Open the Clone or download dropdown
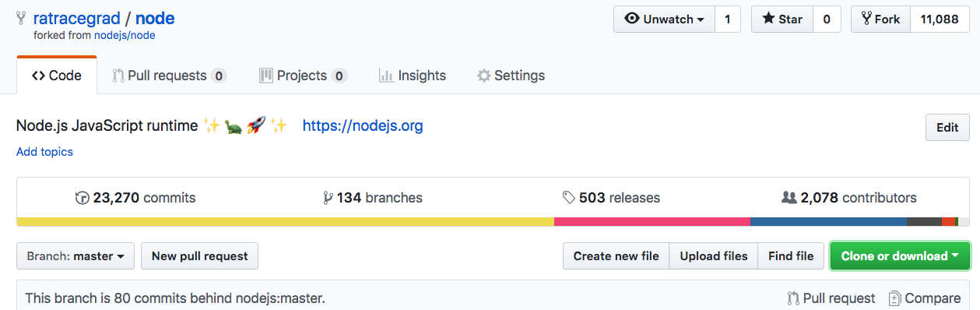 900,255
